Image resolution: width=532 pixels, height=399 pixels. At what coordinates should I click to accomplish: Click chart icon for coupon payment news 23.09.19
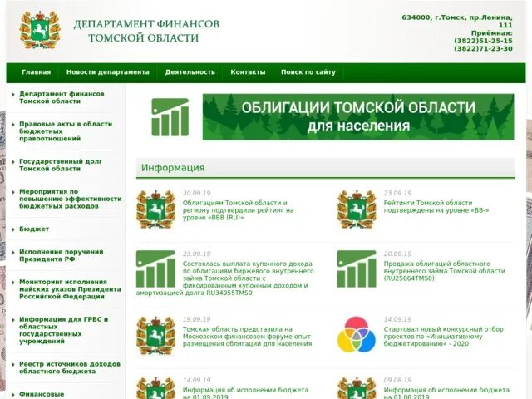[x=155, y=268]
